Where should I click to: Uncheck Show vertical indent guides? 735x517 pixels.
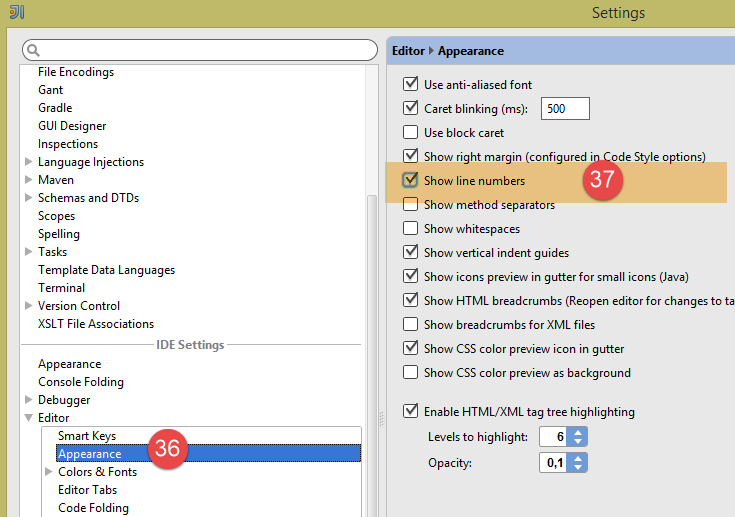[410, 253]
